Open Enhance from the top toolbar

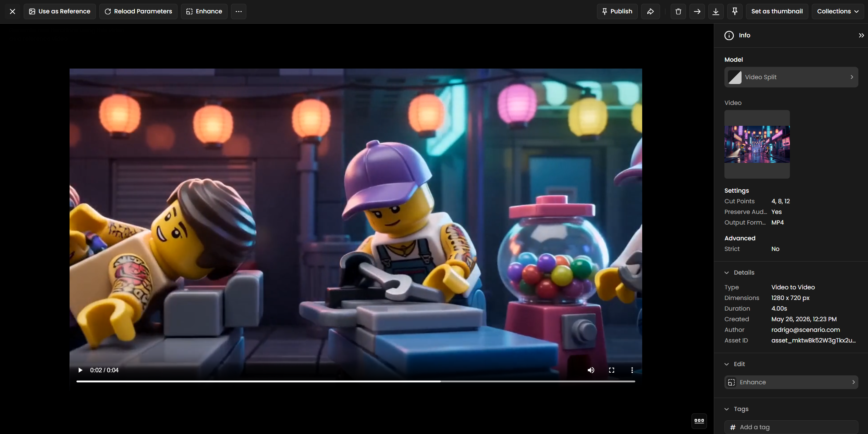[x=204, y=11]
